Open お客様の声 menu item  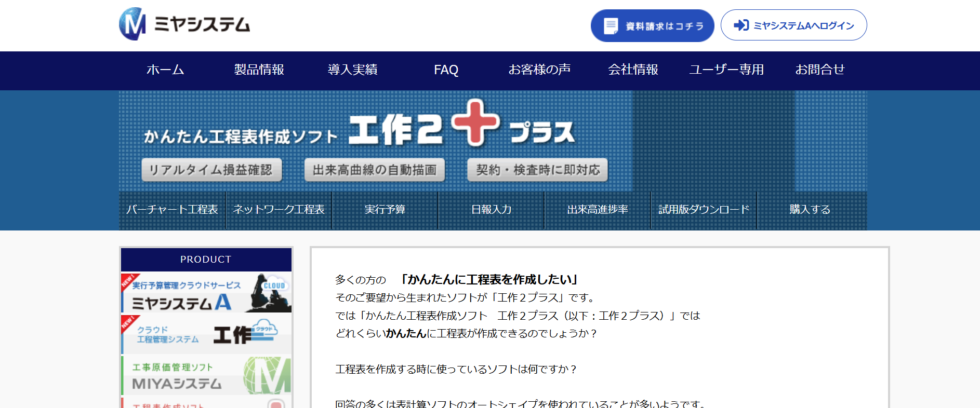pyautogui.click(x=539, y=70)
